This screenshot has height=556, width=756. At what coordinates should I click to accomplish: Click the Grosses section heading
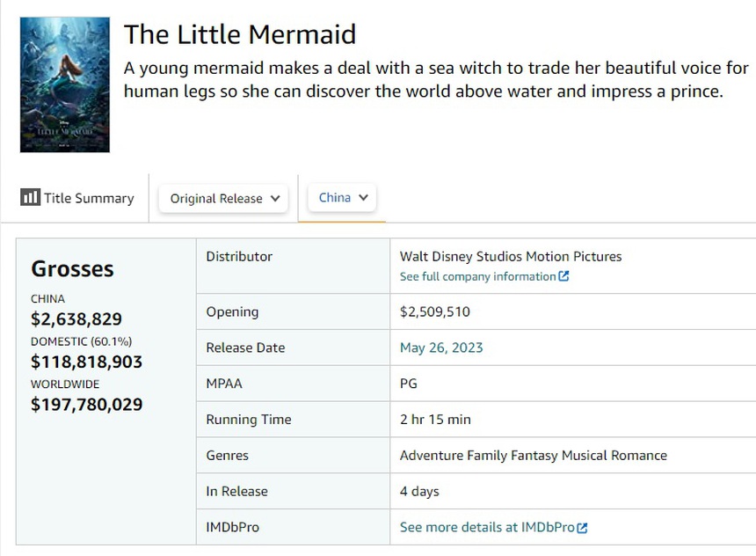tap(72, 268)
